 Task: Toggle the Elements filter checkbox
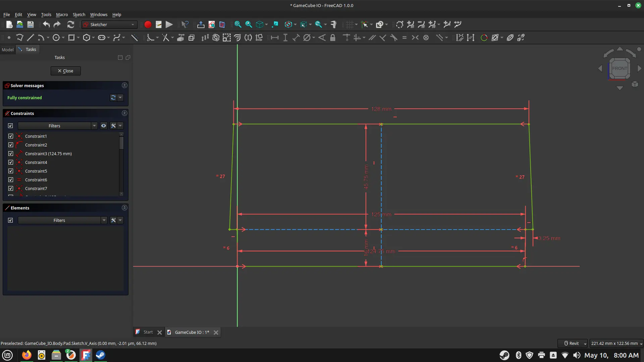(10, 220)
